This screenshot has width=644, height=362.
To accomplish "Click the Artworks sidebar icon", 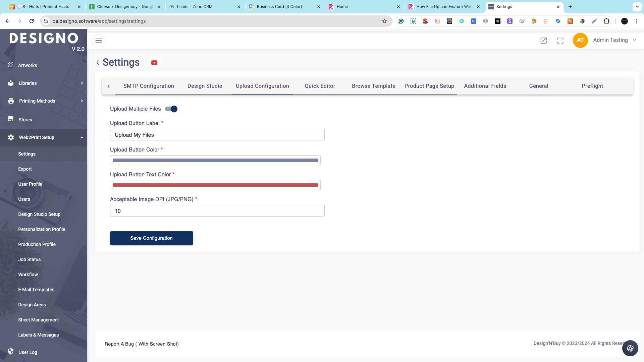I will [x=11, y=65].
